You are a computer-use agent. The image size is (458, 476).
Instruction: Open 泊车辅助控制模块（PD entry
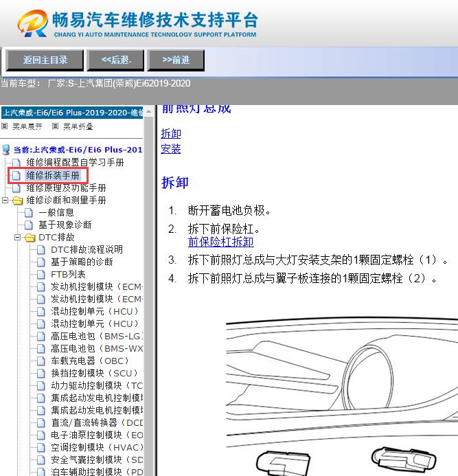click(97, 472)
